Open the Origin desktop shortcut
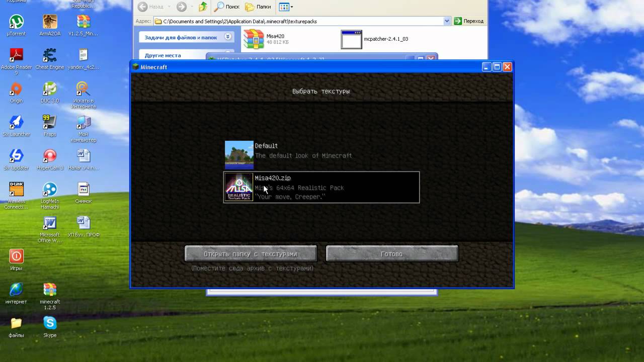644x362 pixels. point(16,93)
